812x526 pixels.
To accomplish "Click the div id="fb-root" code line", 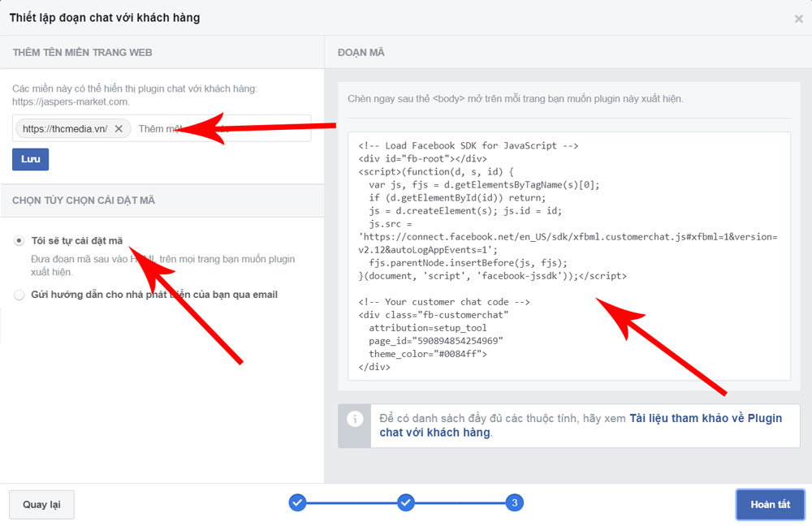I will [x=422, y=158].
